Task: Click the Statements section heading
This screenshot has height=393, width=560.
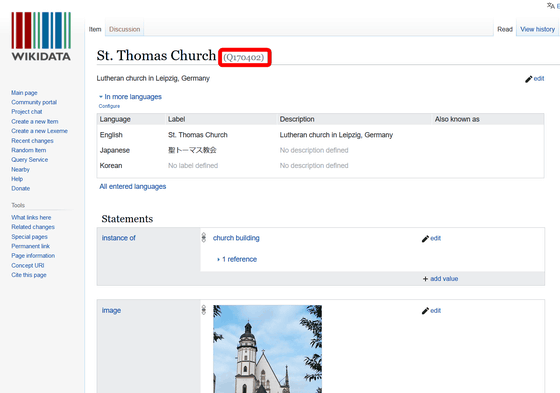Action: 127,219
